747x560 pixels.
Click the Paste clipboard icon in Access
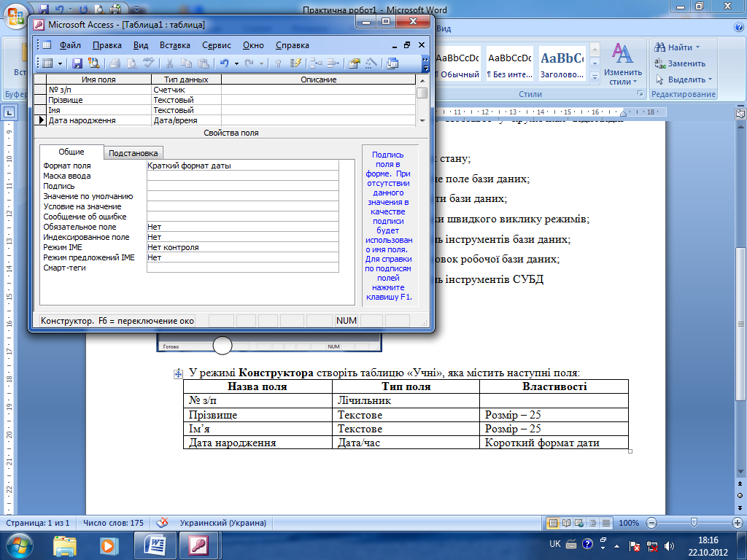coord(204,63)
